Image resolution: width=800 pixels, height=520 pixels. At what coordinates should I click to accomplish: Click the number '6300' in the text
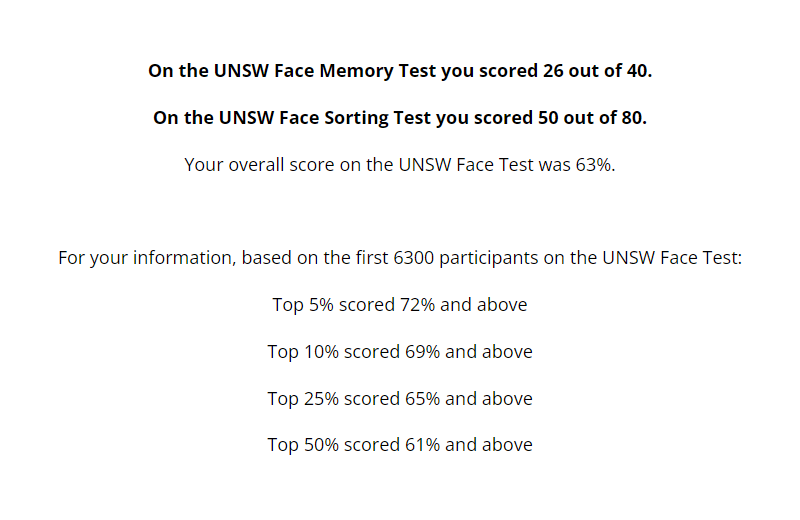[414, 258]
